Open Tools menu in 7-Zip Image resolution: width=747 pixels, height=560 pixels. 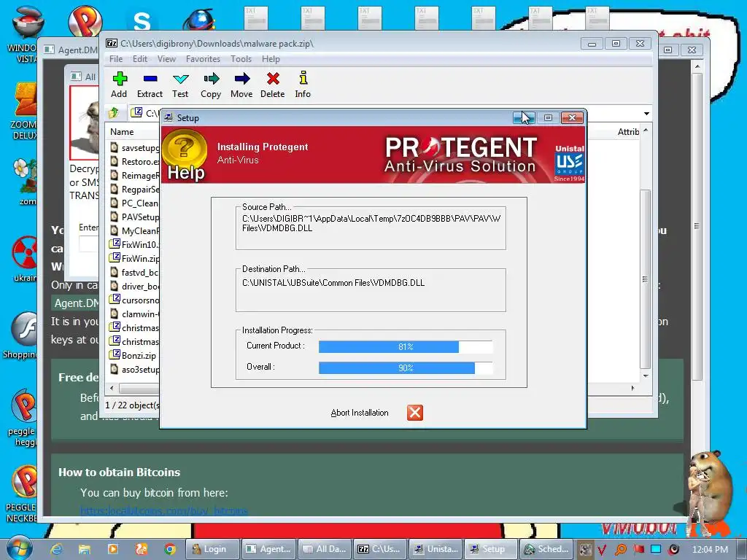click(241, 59)
